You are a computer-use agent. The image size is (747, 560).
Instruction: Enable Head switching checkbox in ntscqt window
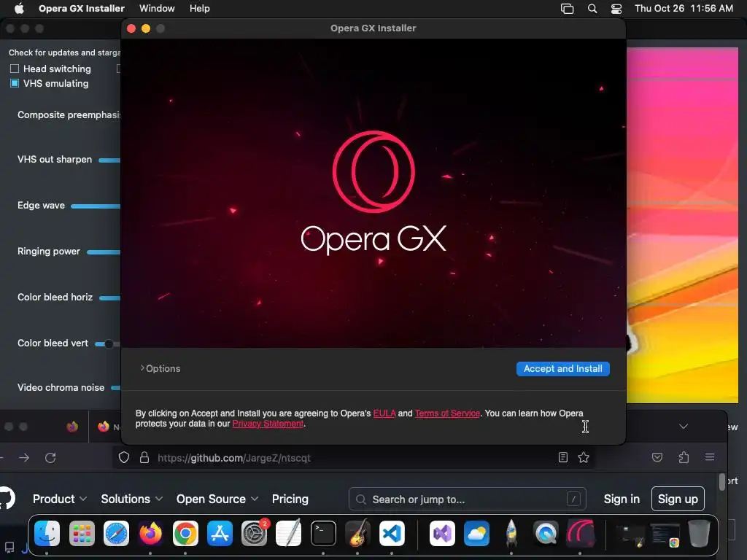click(15, 69)
